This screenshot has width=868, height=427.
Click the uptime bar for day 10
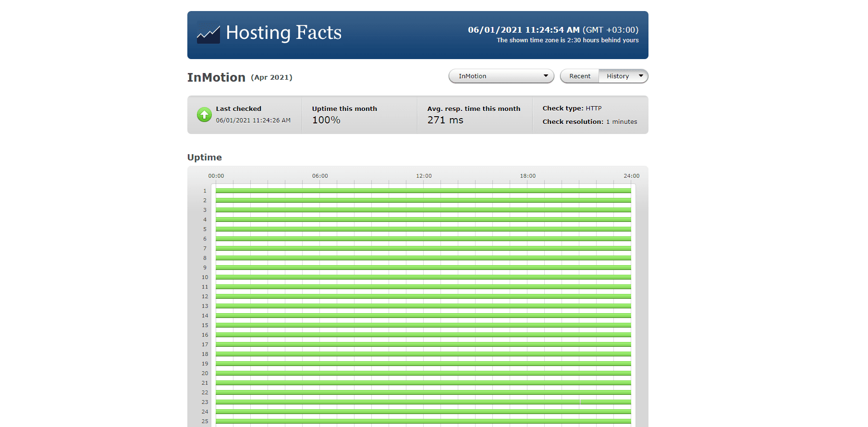[x=423, y=277]
